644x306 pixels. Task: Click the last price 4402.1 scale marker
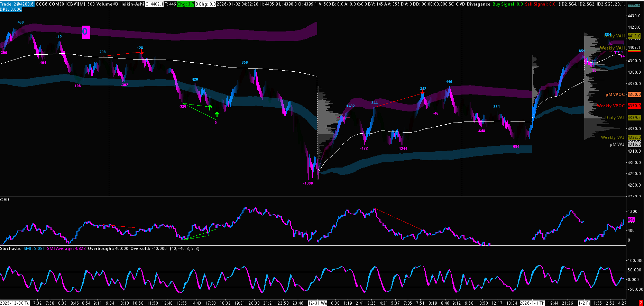click(x=634, y=47)
